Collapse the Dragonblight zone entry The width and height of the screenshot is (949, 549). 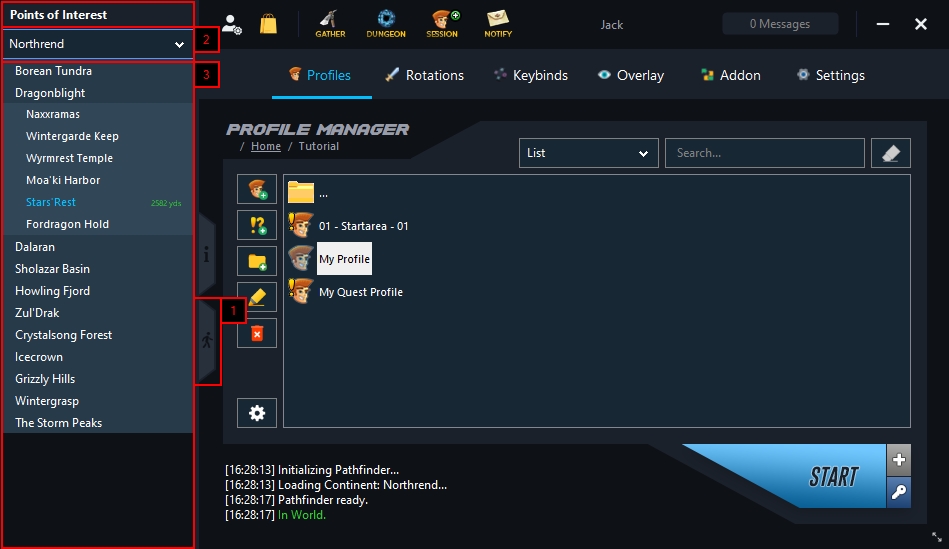click(x=50, y=93)
